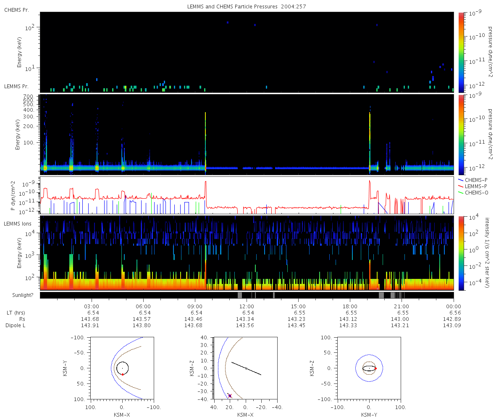Select the gray planet dot in KSM-X/KSM-Z plot

246,368
